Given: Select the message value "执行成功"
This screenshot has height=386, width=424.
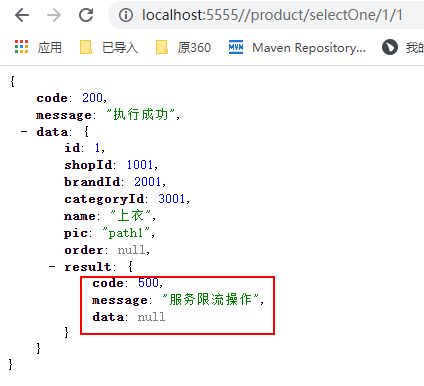Looking at the screenshot, I should [141, 114].
